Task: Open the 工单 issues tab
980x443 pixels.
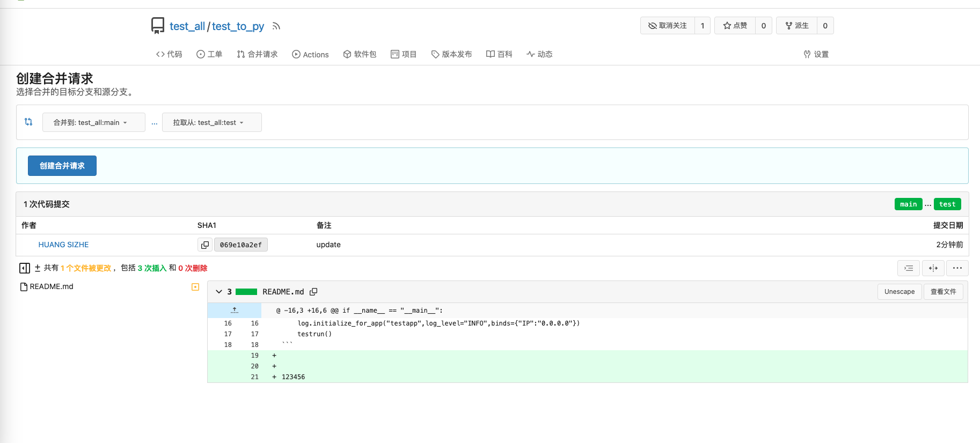Action: point(209,54)
